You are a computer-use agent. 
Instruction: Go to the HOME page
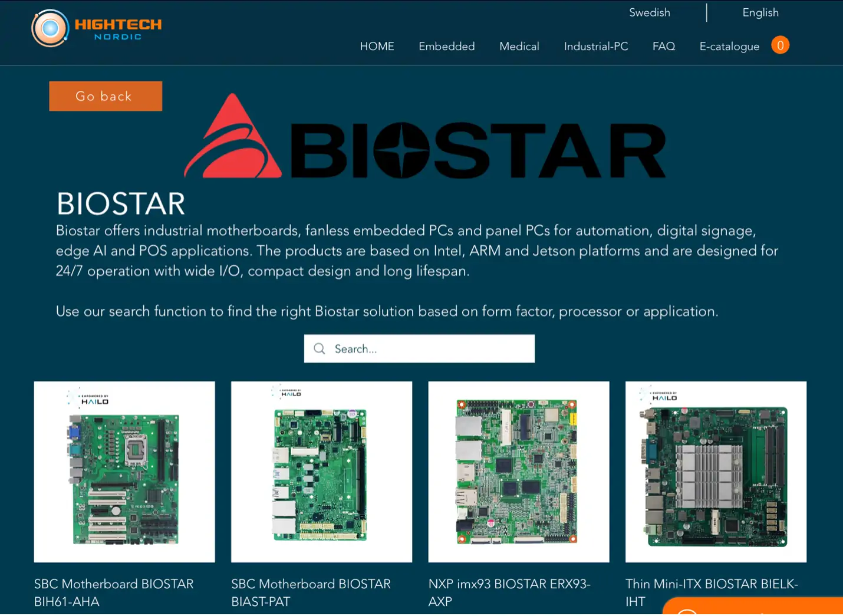377,46
